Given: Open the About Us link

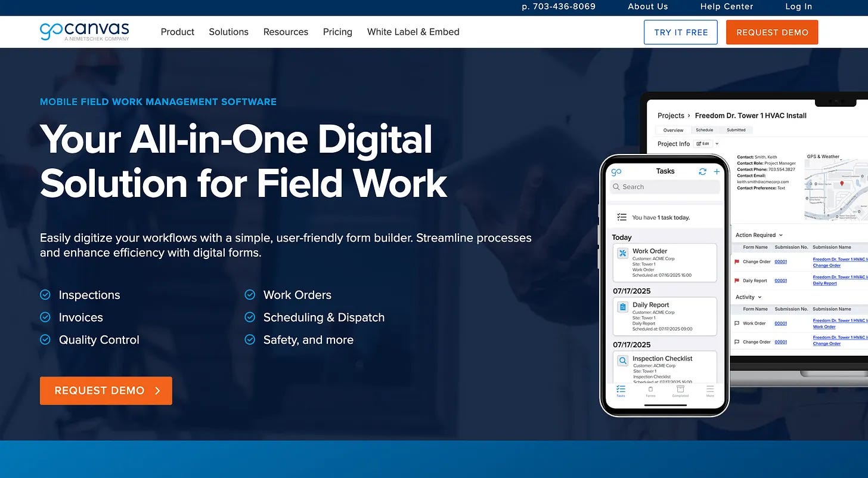Looking at the screenshot, I should 648,7.
